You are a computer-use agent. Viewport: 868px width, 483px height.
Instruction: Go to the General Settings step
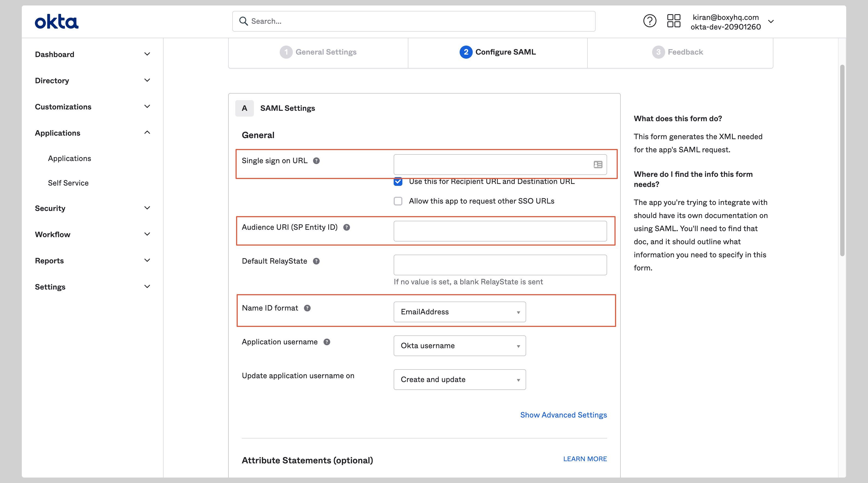coord(318,52)
